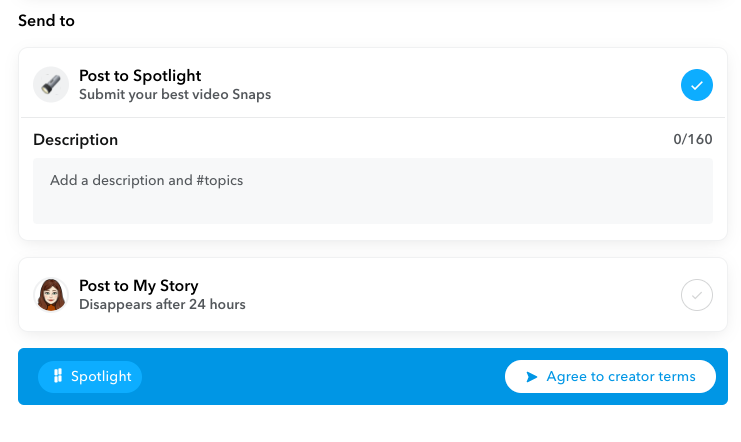The width and height of the screenshot is (741, 442).
Task: Click the Post to Spotlight title
Action: (140, 76)
